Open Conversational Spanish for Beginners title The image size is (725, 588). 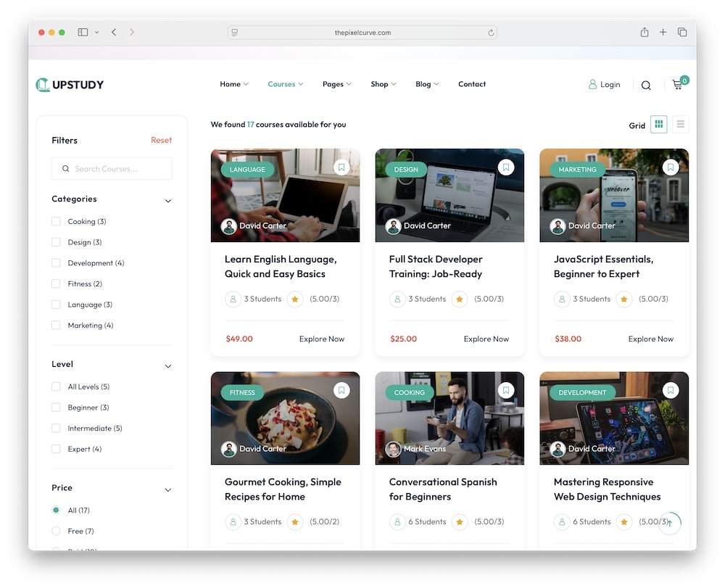443,489
